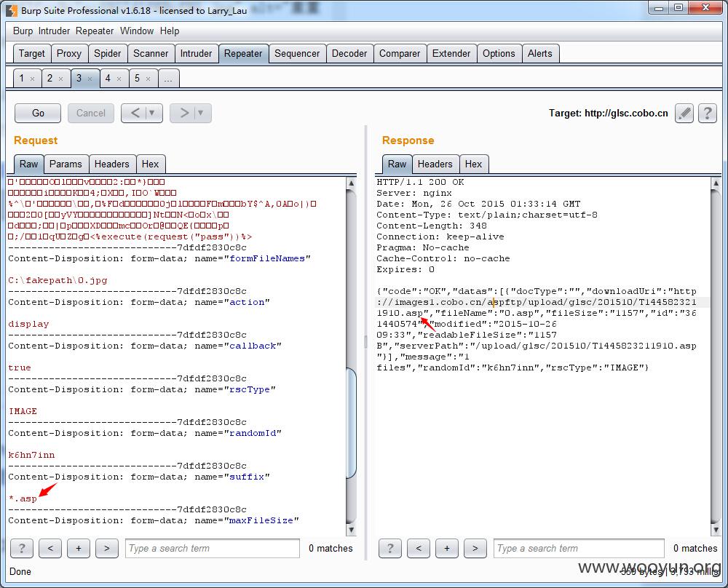Close Repeater tab 5 with its x
The width and height of the screenshot is (728, 588).
tap(148, 79)
